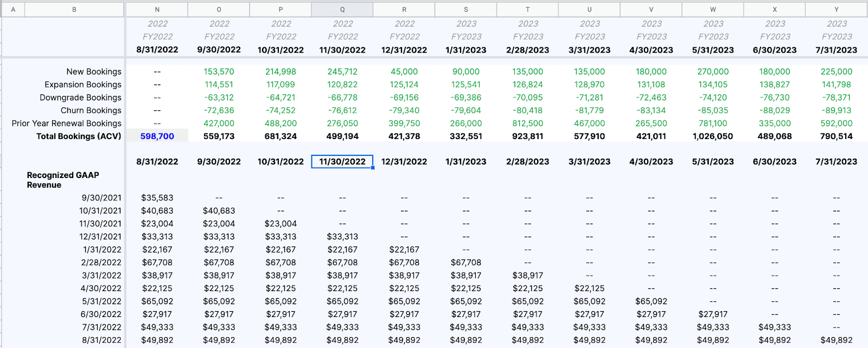The height and width of the screenshot is (348, 868).
Task: Select the column A header
Action: 13,9
